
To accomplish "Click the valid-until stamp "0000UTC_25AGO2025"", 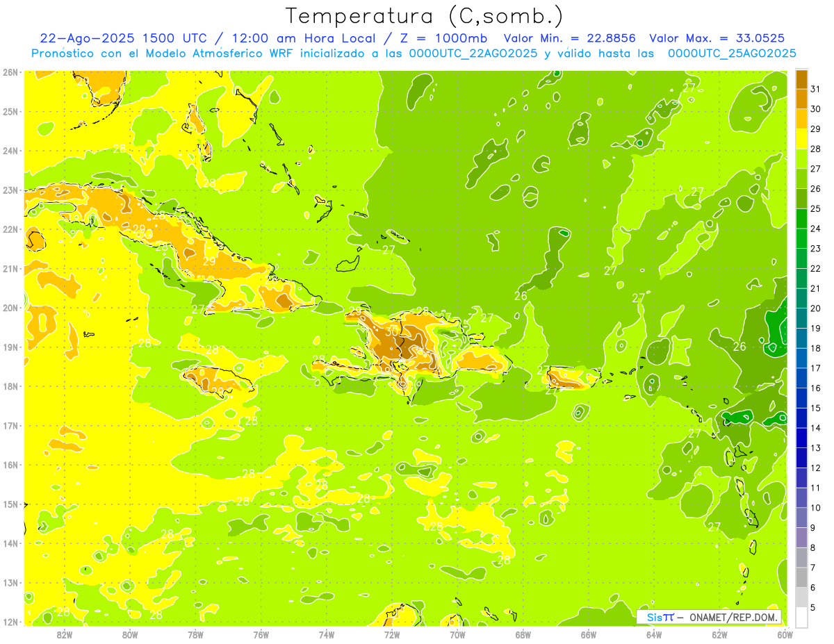I will pyautogui.click(x=732, y=53).
